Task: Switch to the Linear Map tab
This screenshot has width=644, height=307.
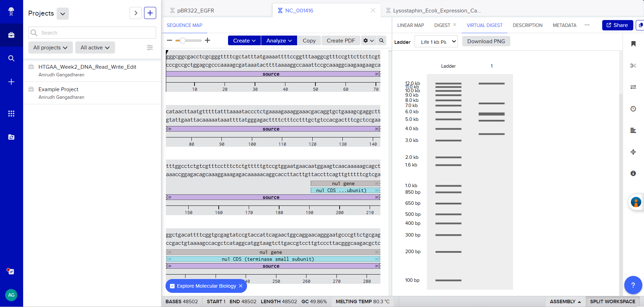Action: tap(410, 25)
